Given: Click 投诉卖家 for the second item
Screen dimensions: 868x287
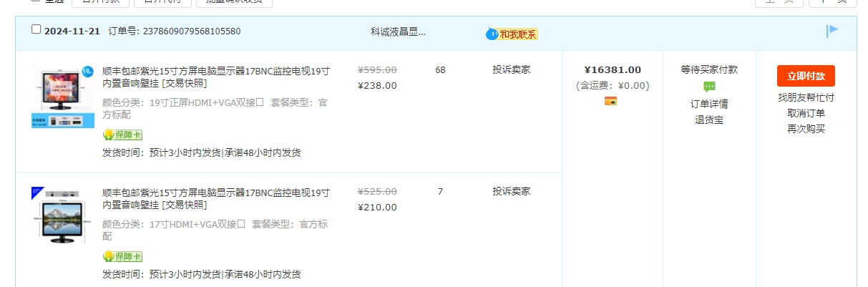Looking at the screenshot, I should pyautogui.click(x=512, y=191).
